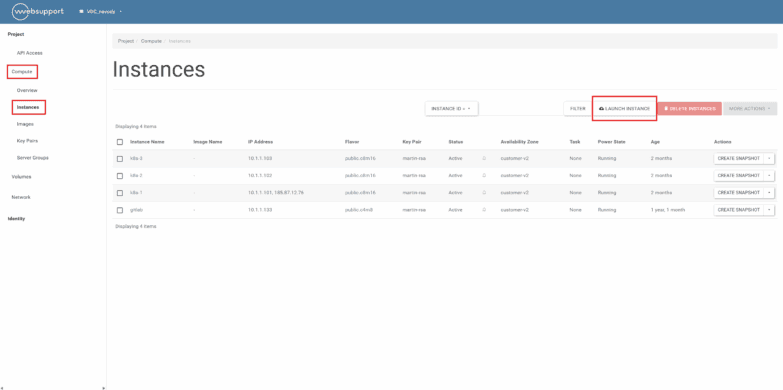783x390 pixels.
Task: Click the unlocked padlock icon in the k8s-1 row
Action: pos(484,193)
